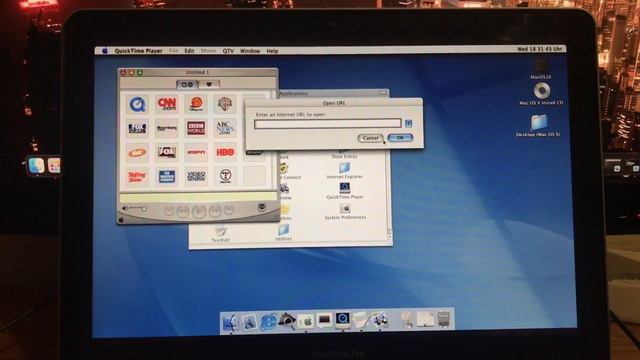Click the Internet URL text field
The image size is (640, 360).
(x=328, y=123)
